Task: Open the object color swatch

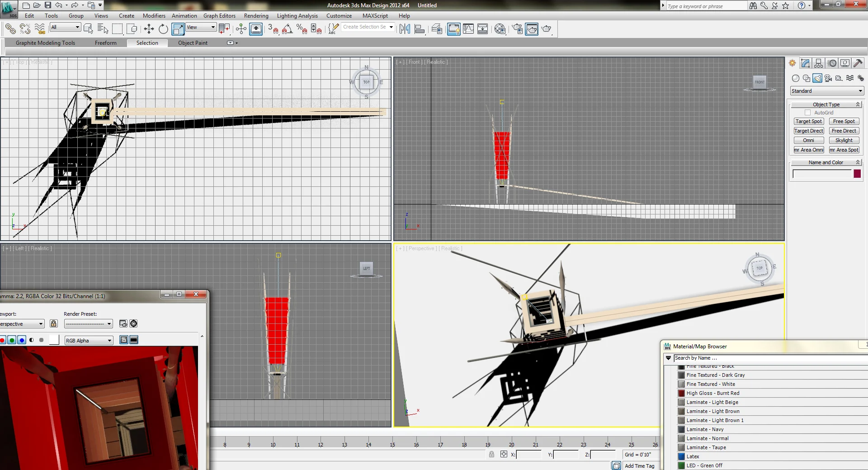Action: [x=857, y=174]
